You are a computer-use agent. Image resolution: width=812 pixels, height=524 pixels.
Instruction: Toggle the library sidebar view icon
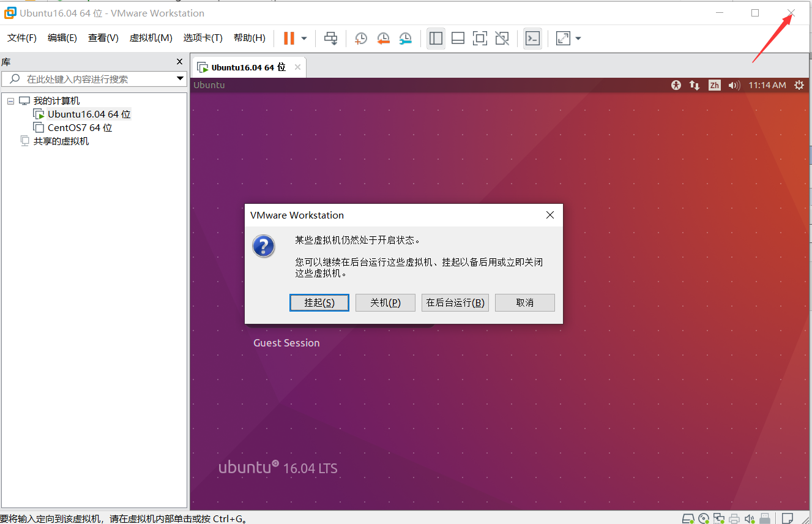436,39
